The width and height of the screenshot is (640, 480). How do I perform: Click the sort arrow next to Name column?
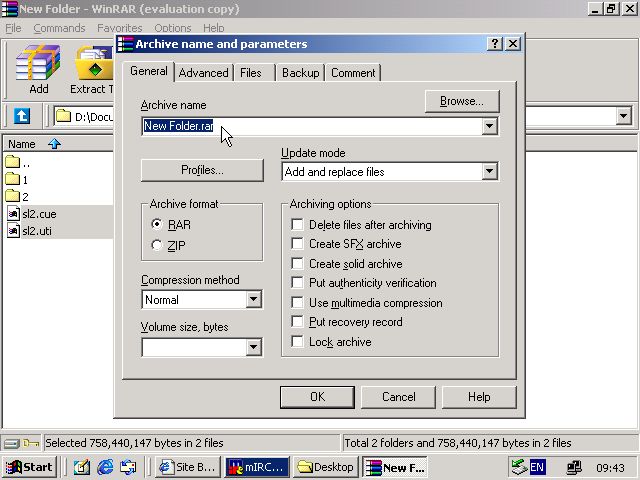[x=54, y=144]
